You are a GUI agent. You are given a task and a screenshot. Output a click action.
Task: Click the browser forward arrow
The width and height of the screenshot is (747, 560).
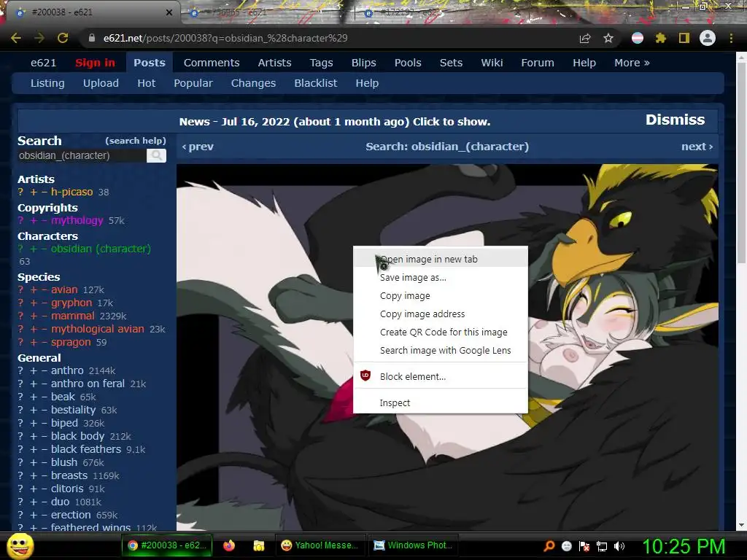pos(39,38)
